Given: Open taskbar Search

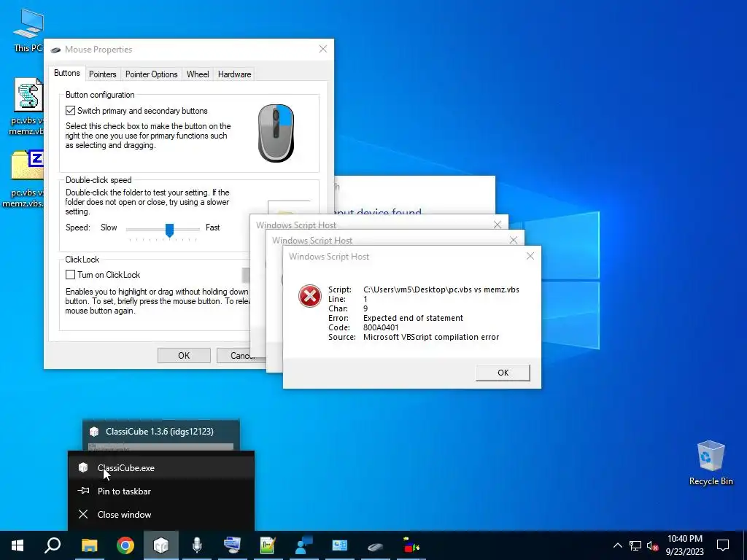Looking at the screenshot, I should [x=53, y=545].
